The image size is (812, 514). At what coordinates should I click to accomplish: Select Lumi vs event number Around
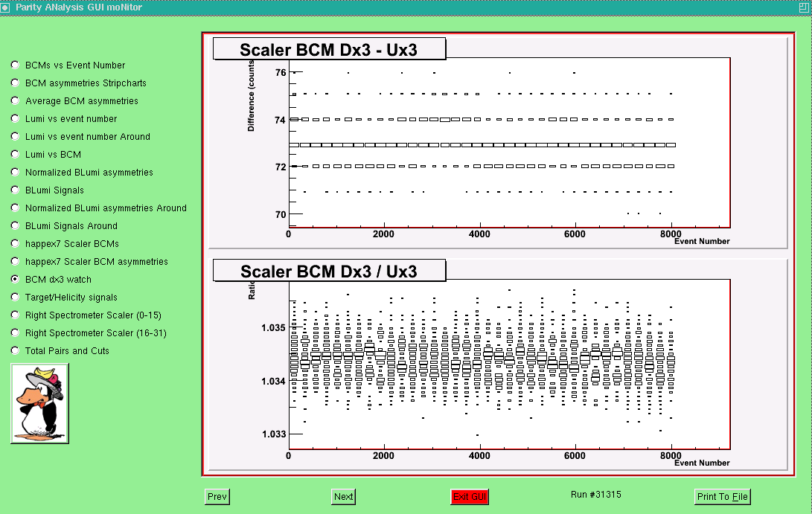15,137
